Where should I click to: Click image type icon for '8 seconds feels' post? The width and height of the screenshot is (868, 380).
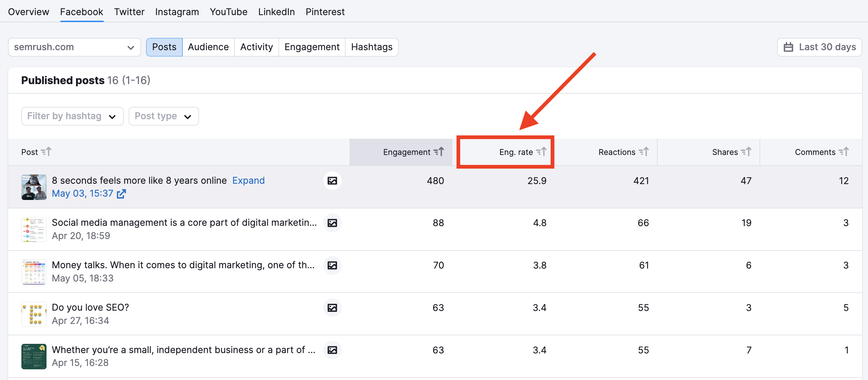pyautogui.click(x=333, y=181)
